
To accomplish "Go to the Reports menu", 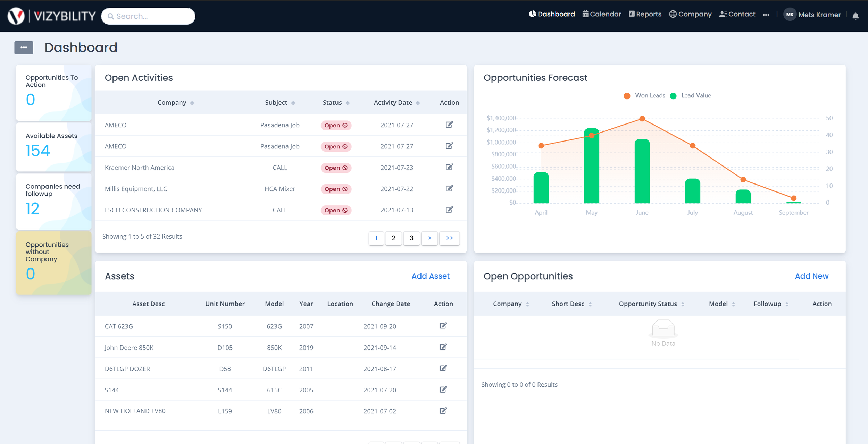I will pos(645,14).
